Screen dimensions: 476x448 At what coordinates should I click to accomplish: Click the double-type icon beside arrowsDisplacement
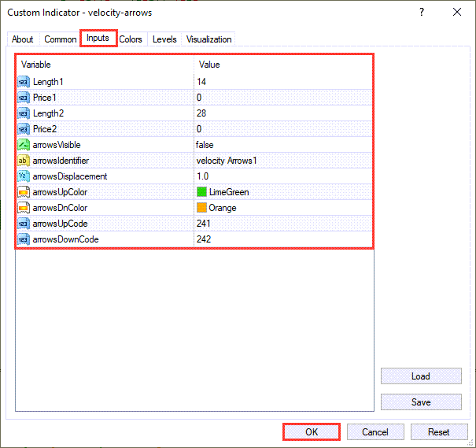coord(23,176)
